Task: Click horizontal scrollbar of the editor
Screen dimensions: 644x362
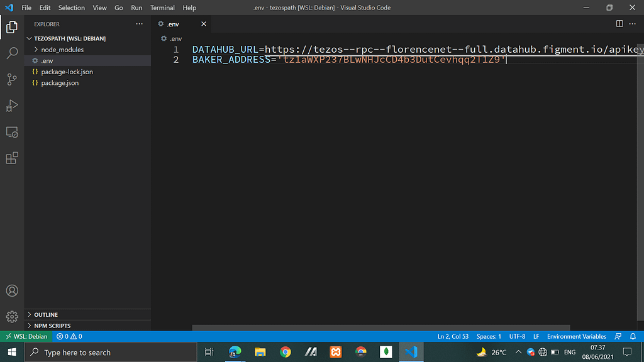Action: [x=381, y=327]
